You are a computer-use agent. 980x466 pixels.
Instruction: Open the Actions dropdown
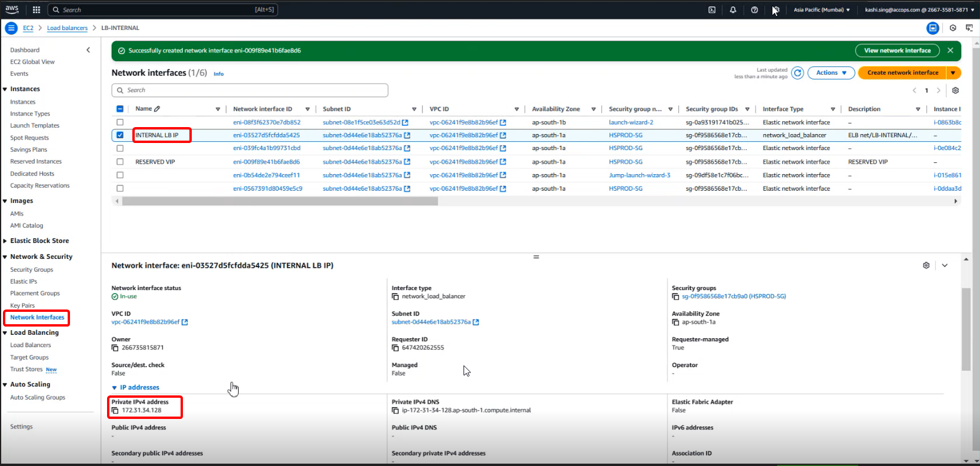pyautogui.click(x=831, y=73)
